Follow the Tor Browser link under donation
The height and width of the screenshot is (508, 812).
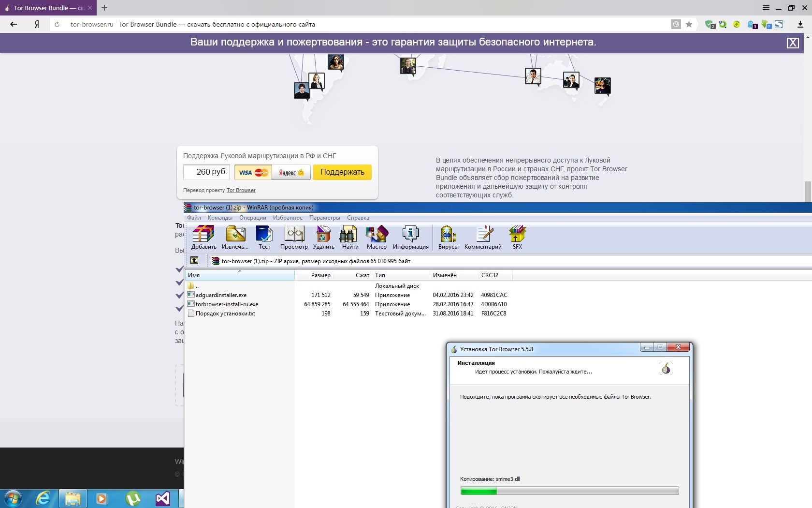[x=241, y=191]
